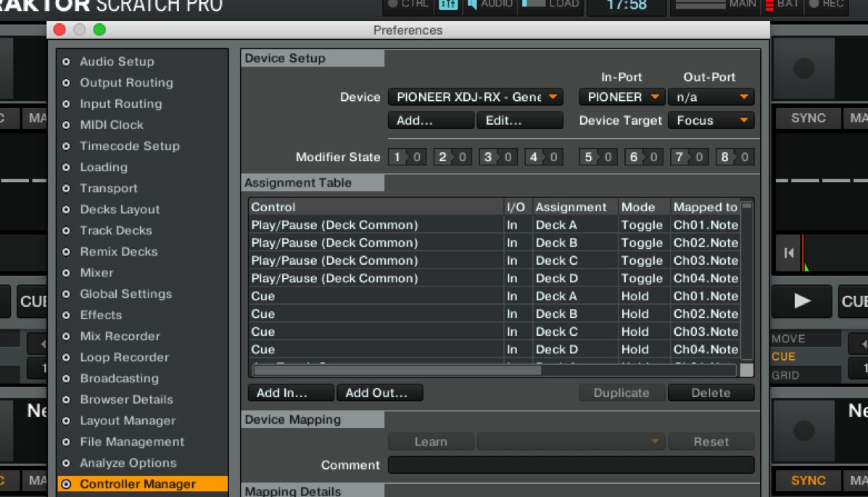Screen dimensions: 868x497
Task: Click the assignment table horizontal scrollbar
Action: 397,370
